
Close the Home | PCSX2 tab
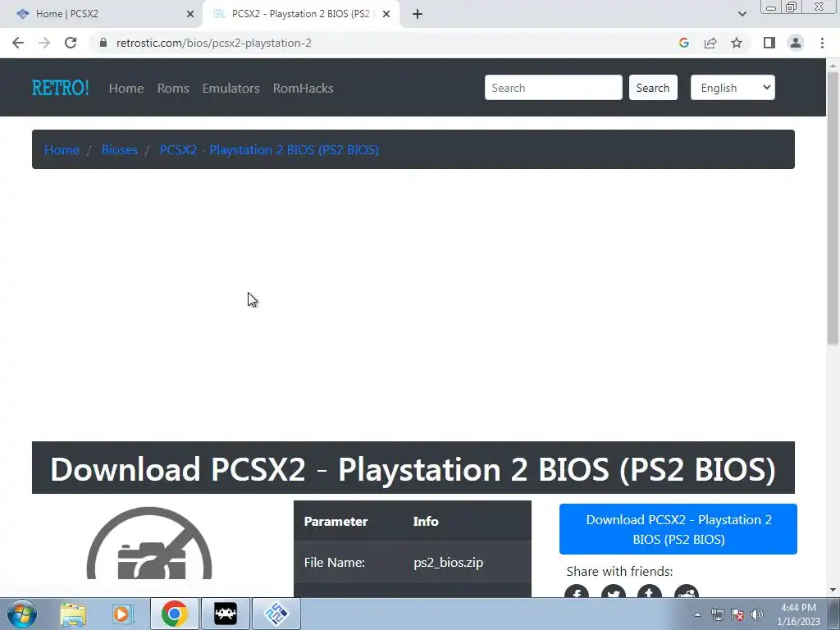[x=190, y=14]
